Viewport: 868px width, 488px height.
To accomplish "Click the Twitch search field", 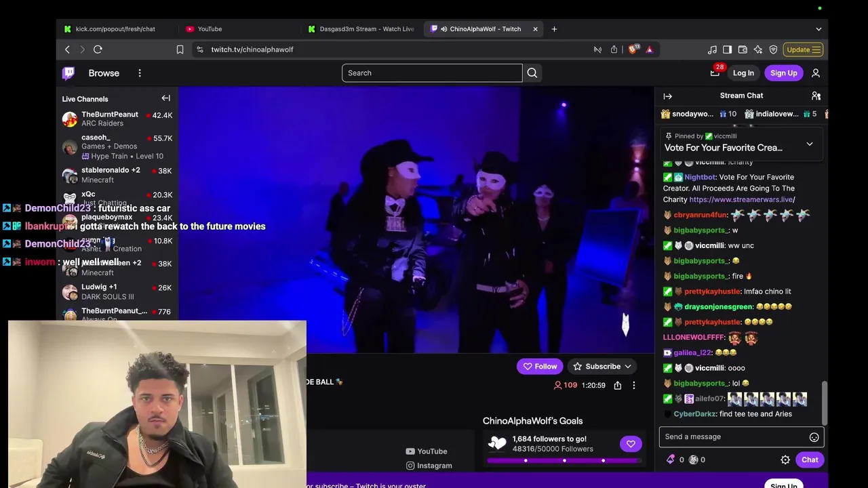I will click(432, 73).
